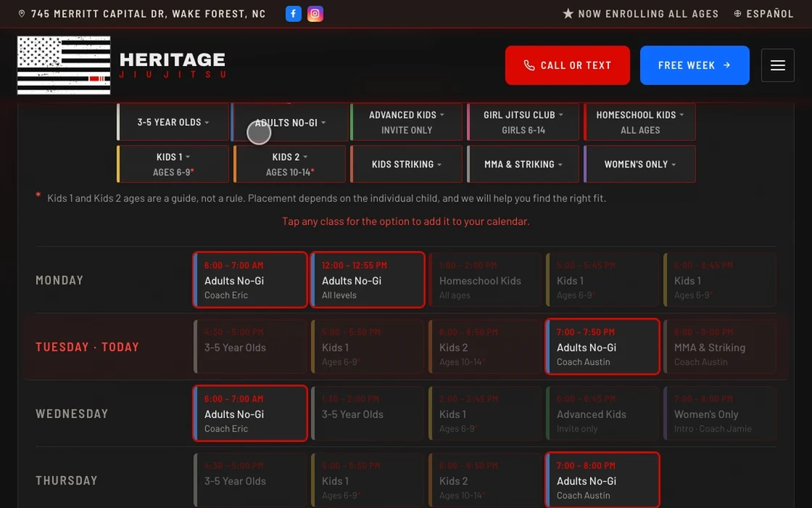812x508 pixels.
Task: Click Now Enrolling All Ages link
Action: point(641,14)
